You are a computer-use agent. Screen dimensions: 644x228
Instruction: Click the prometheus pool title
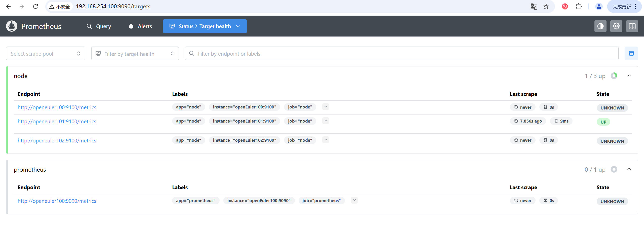(x=30, y=170)
